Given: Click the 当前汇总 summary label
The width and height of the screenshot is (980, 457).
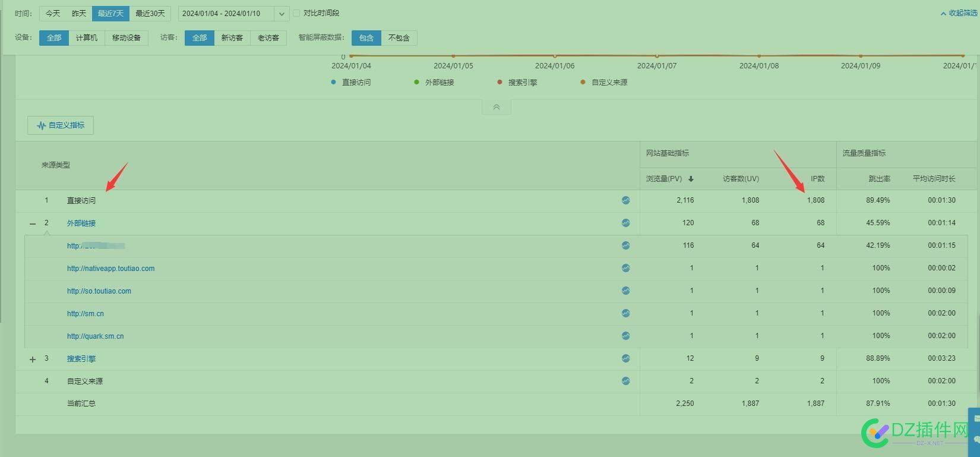Looking at the screenshot, I should [81, 404].
